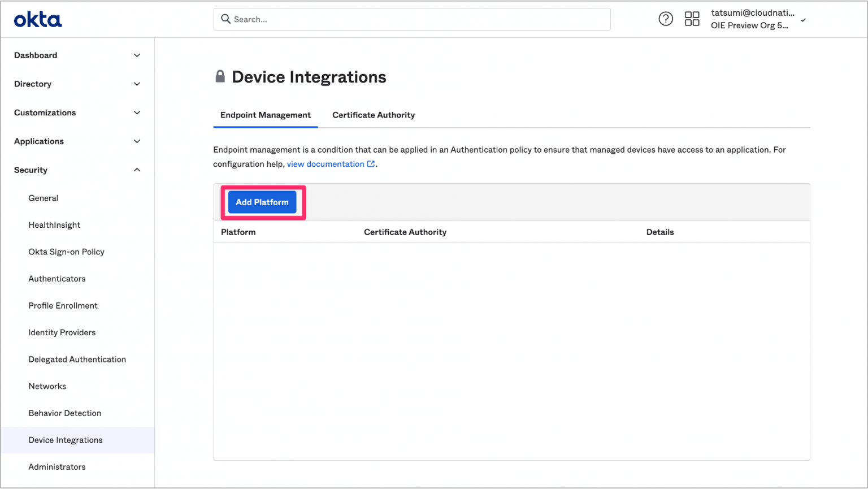Open the Authenticators security setting
The width and height of the screenshot is (868, 489).
[57, 278]
